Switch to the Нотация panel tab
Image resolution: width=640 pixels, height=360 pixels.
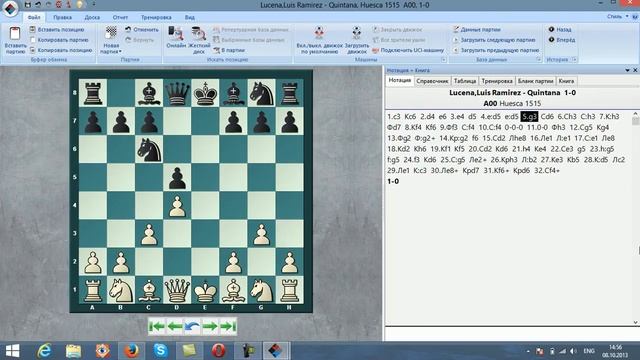point(400,80)
